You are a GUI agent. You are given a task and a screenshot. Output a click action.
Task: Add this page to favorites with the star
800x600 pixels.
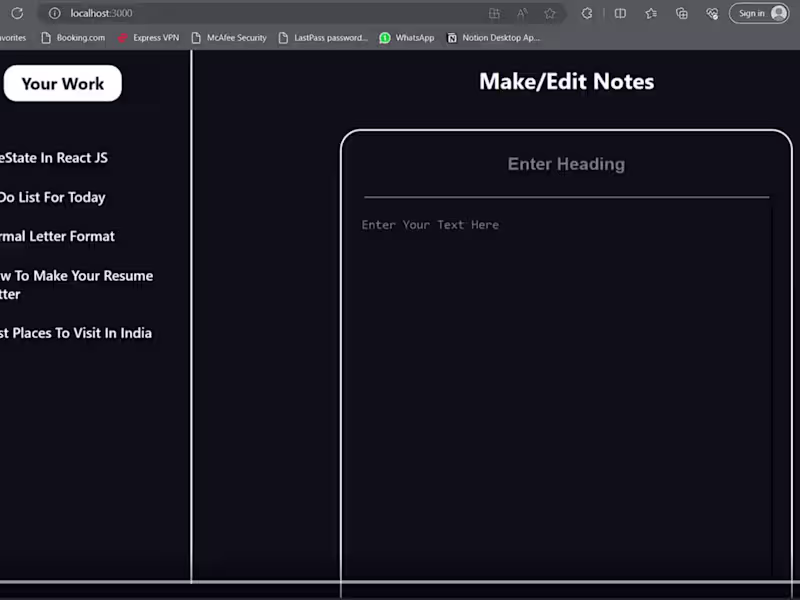point(549,14)
